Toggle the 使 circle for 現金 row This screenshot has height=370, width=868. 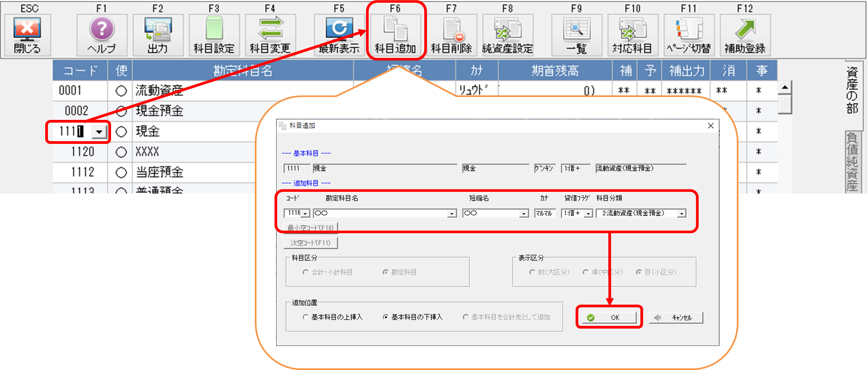[121, 132]
